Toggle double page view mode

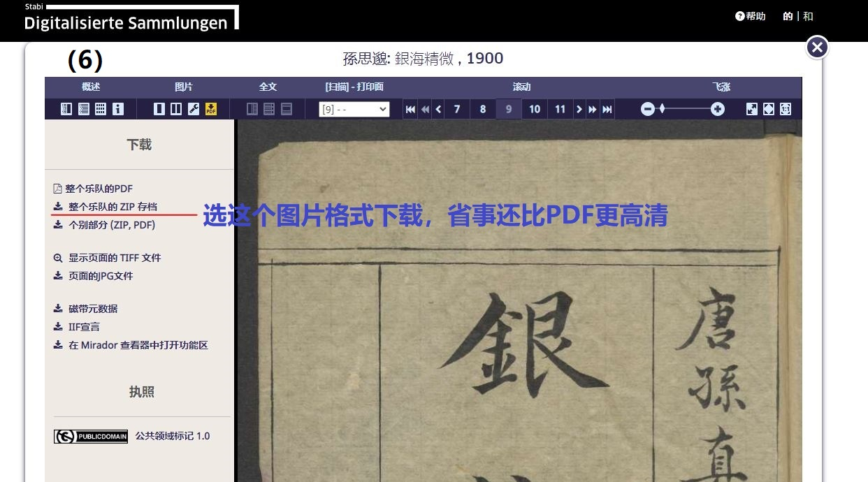(x=176, y=109)
